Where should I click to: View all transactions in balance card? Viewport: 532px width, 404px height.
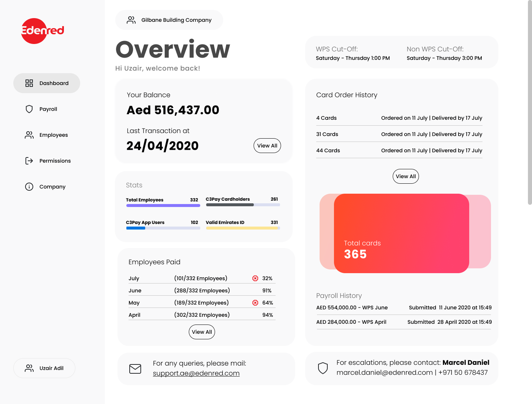[267, 146]
